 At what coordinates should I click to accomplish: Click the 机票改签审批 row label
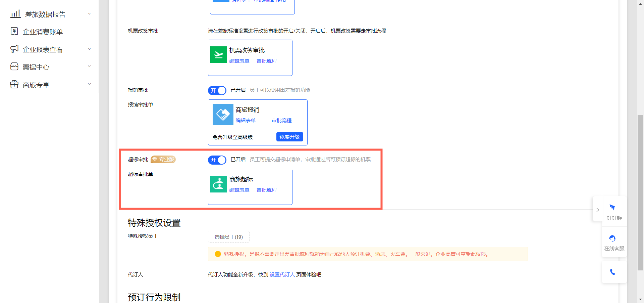click(143, 31)
